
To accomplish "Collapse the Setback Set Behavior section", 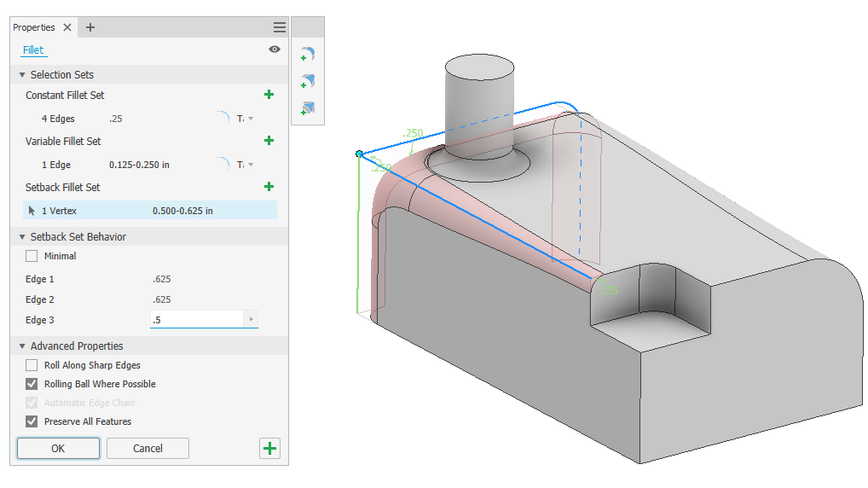I will (x=22, y=237).
